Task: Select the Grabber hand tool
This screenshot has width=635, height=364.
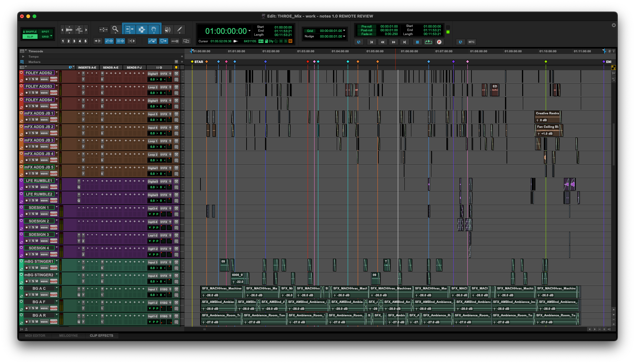Action: [x=154, y=29]
